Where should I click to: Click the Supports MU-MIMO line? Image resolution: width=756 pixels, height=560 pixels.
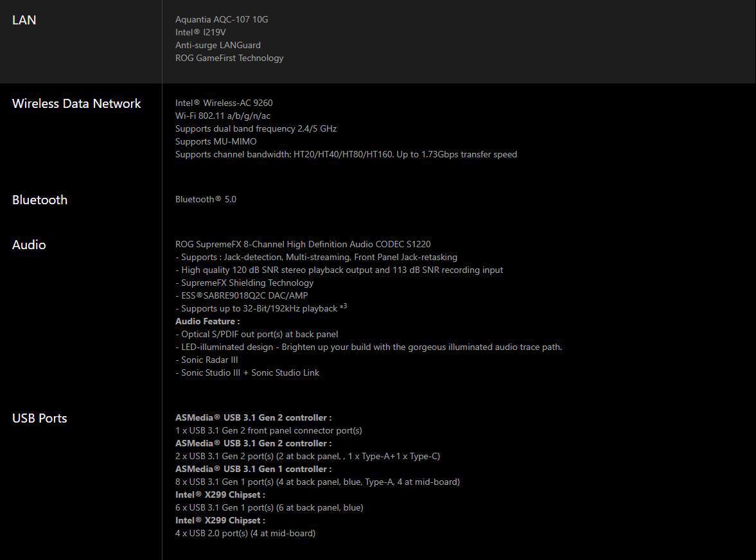[x=216, y=141]
